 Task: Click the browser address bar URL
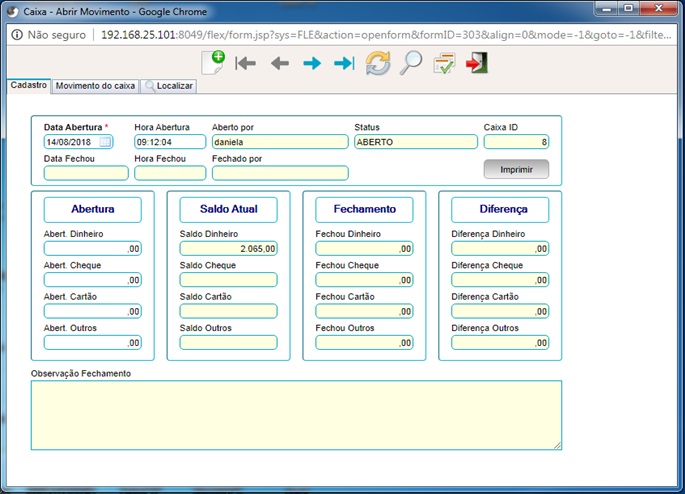point(386,35)
